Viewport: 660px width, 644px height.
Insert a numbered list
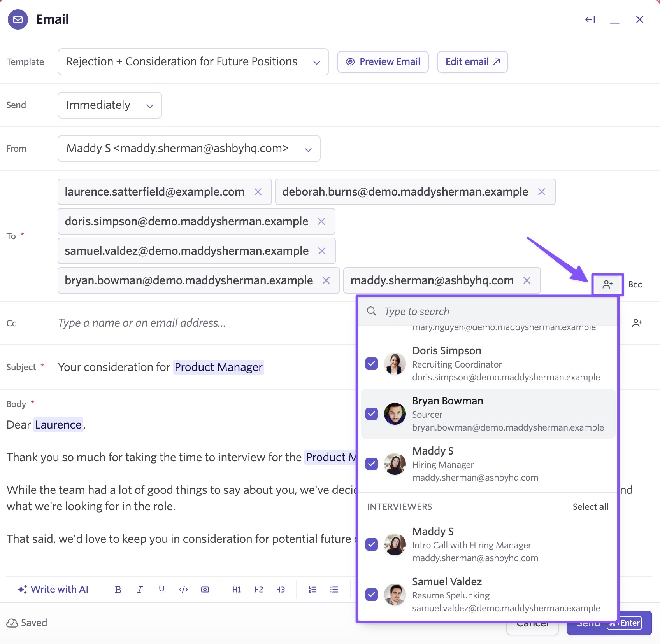click(312, 590)
